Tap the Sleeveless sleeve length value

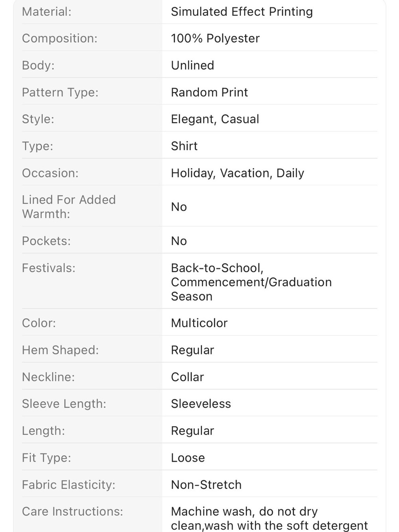(201, 404)
